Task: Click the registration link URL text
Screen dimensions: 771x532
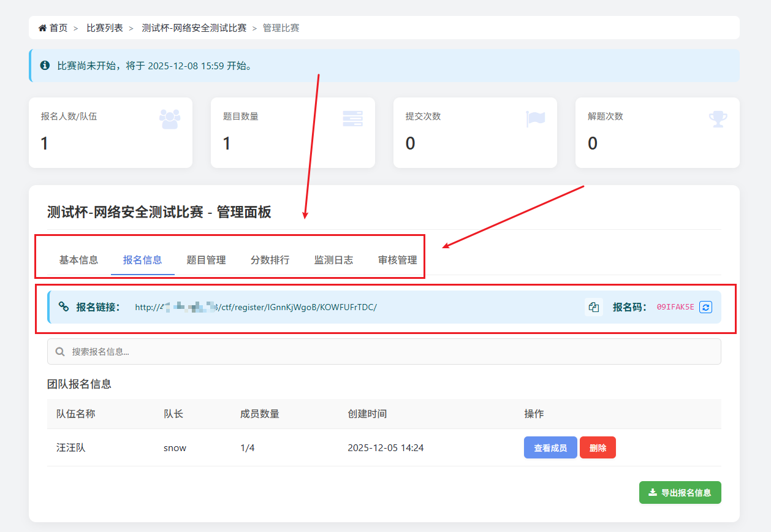Action: click(x=256, y=307)
